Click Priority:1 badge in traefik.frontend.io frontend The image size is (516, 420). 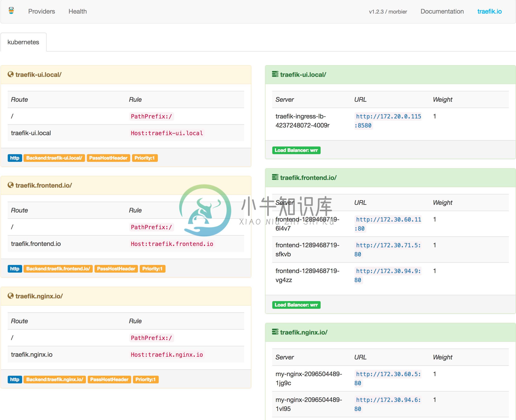pyautogui.click(x=152, y=269)
